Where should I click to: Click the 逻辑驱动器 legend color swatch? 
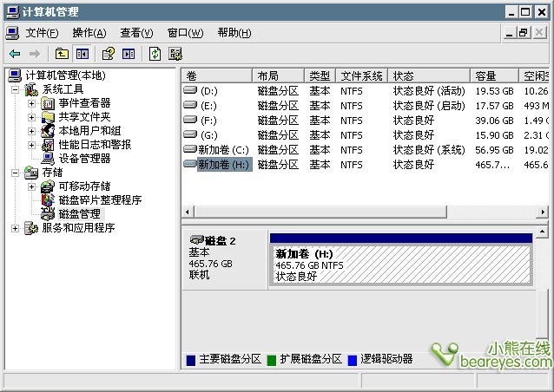coord(353,360)
